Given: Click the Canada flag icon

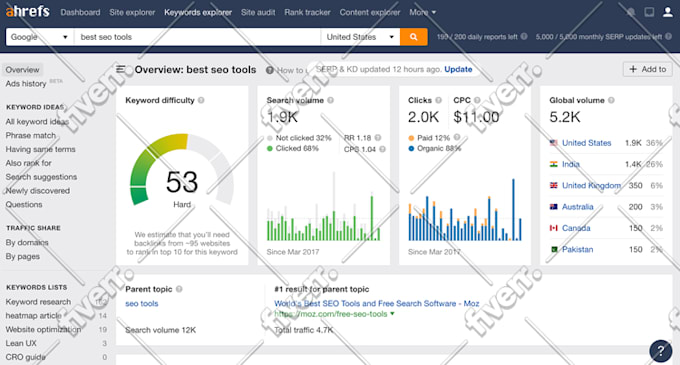Looking at the screenshot, I should pos(553,228).
